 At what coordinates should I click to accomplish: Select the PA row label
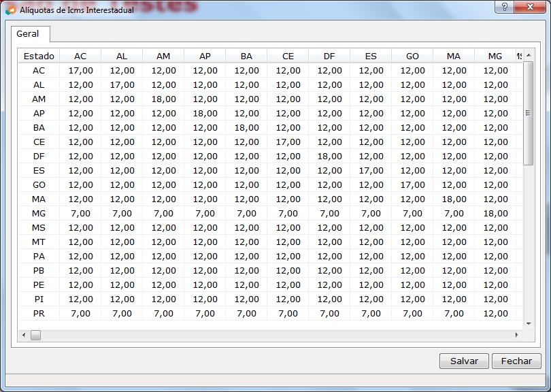39,256
